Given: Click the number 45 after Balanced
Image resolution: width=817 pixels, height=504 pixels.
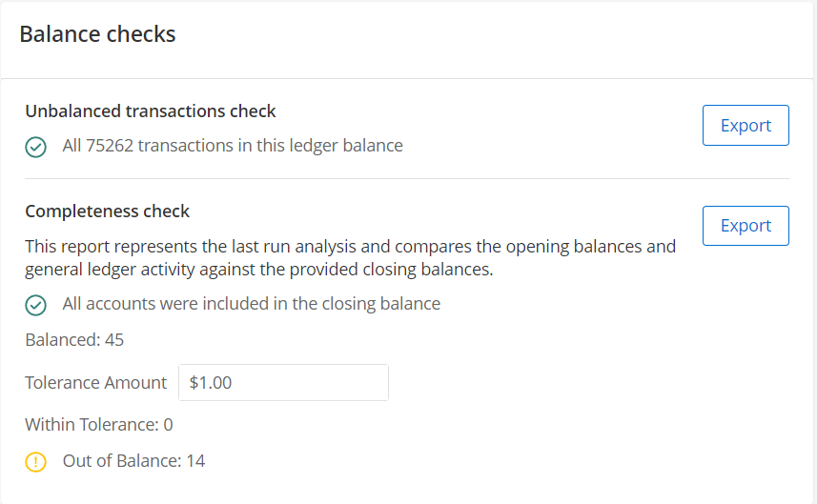Looking at the screenshot, I should click(x=114, y=340).
